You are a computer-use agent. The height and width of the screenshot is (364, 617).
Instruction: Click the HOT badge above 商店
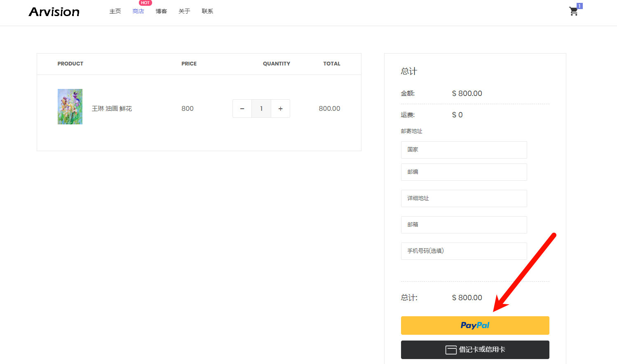(145, 3)
